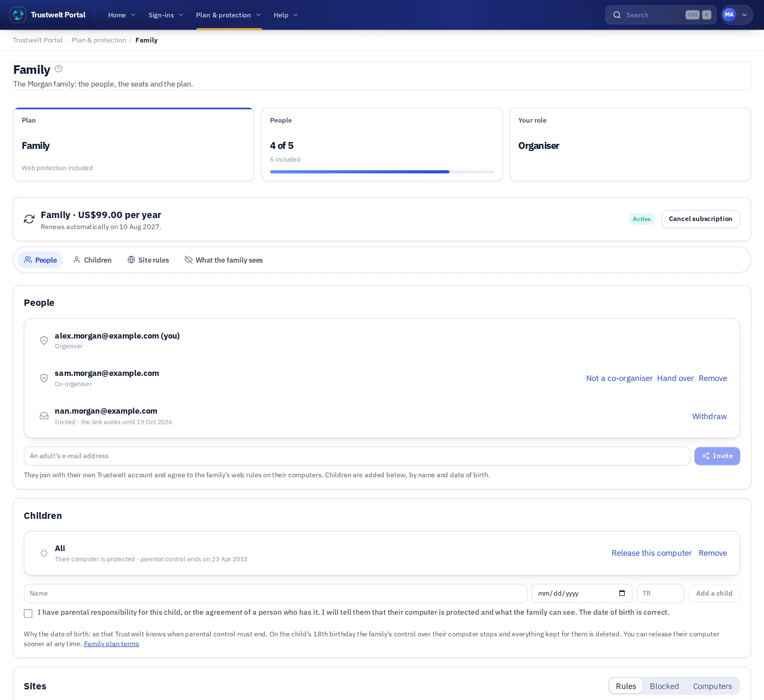Focus the child Name input field
Screen dimensions: 764x700
pyautogui.click(x=275, y=594)
